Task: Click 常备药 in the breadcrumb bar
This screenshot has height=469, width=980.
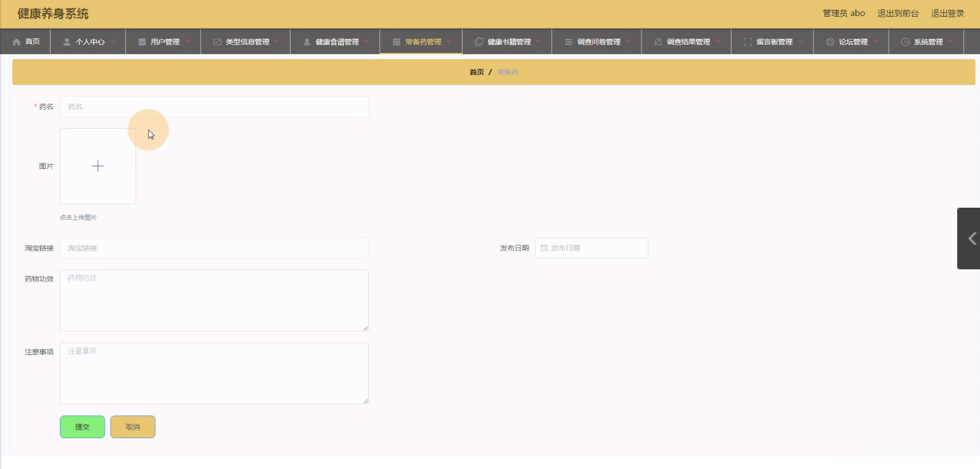Action: pos(508,72)
